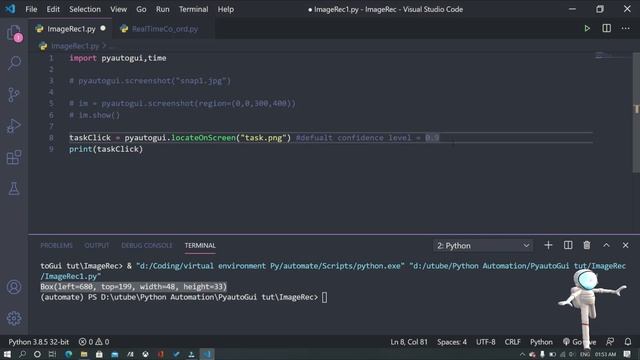
Task: Switch to the ImageRec1.py editor tab
Action: 70,29
